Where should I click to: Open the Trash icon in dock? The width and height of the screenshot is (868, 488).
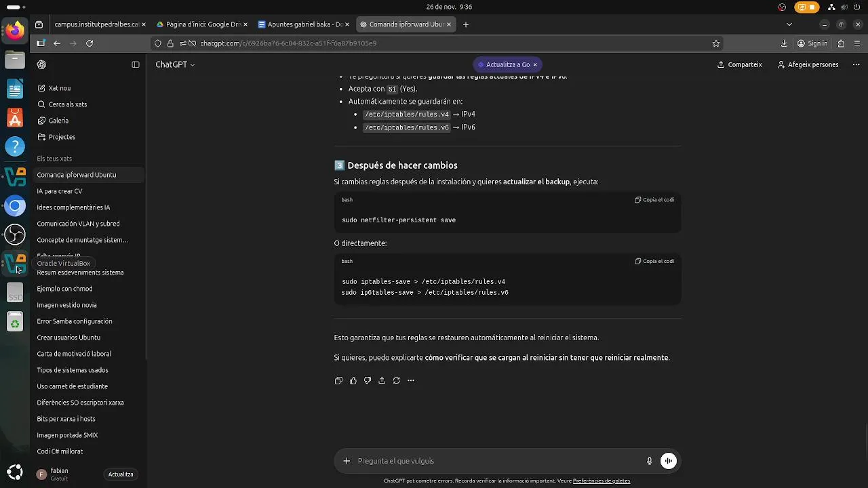15,322
